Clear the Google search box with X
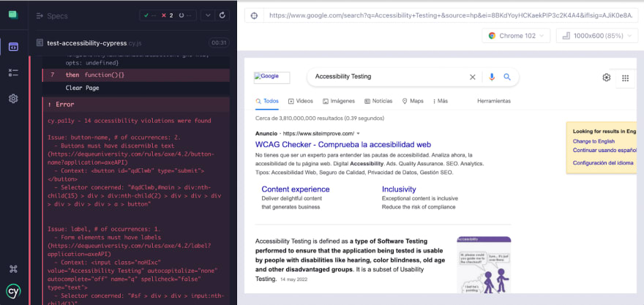This screenshot has width=644, height=305. click(472, 77)
